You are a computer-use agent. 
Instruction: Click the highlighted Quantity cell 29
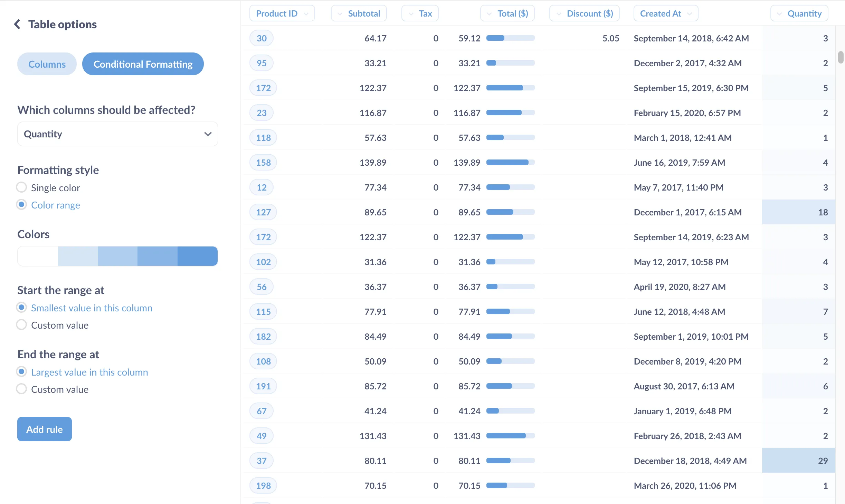point(799,461)
